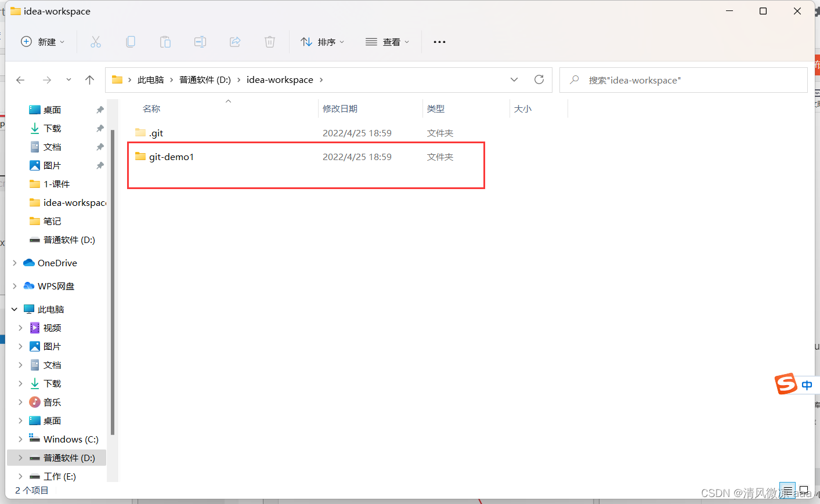Go back with the left arrow

(x=20, y=80)
